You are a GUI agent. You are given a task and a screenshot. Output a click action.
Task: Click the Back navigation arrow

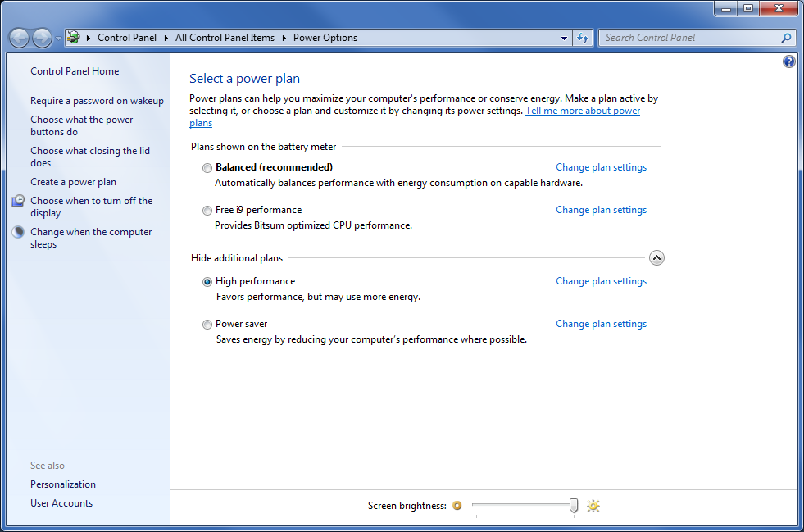pyautogui.click(x=20, y=38)
